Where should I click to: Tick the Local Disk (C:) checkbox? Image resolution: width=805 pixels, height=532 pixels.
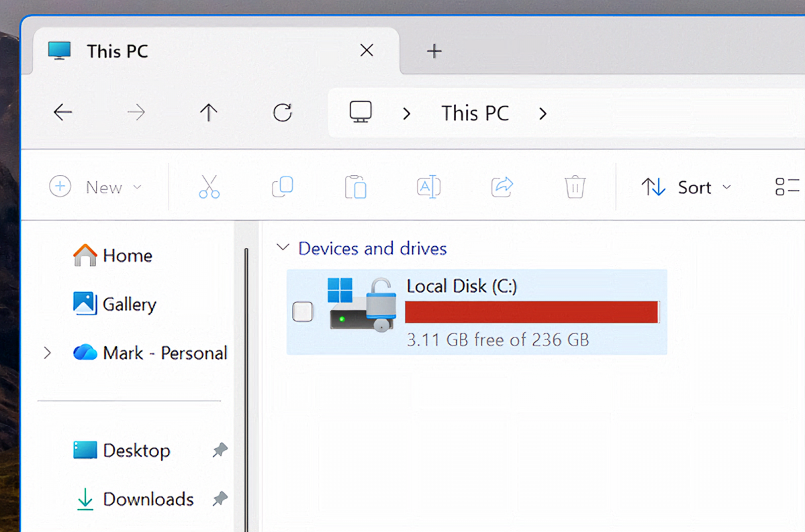click(x=302, y=311)
